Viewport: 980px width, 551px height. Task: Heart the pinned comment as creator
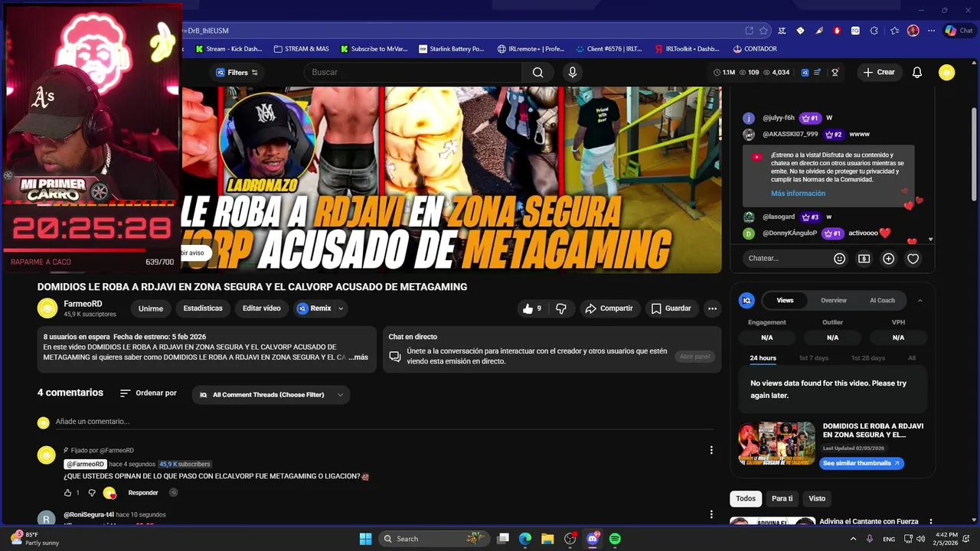coord(109,493)
